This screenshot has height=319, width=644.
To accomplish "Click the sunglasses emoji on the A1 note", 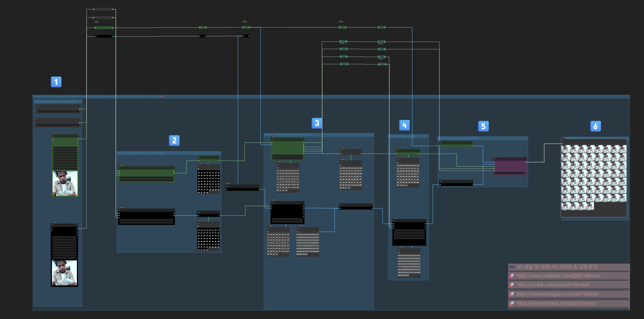I will tap(512, 267).
